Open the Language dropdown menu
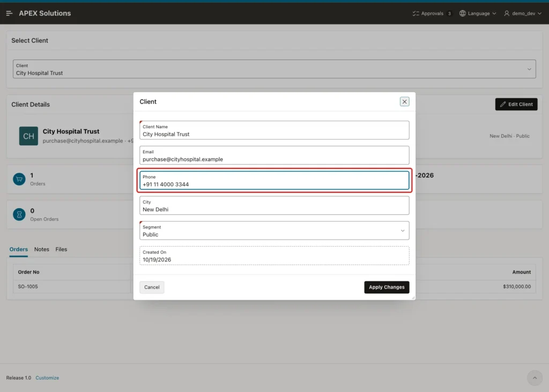This screenshot has height=392, width=549. [478, 13]
